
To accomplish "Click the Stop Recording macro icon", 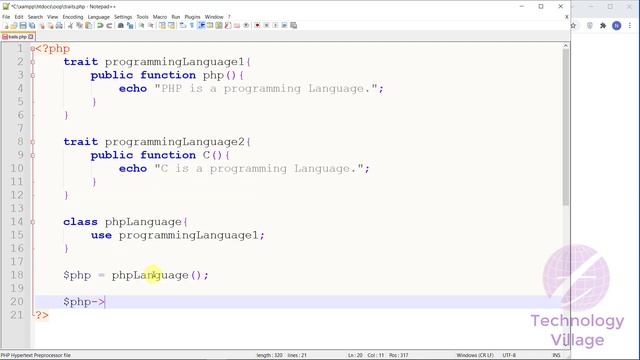I will (x=267, y=25).
